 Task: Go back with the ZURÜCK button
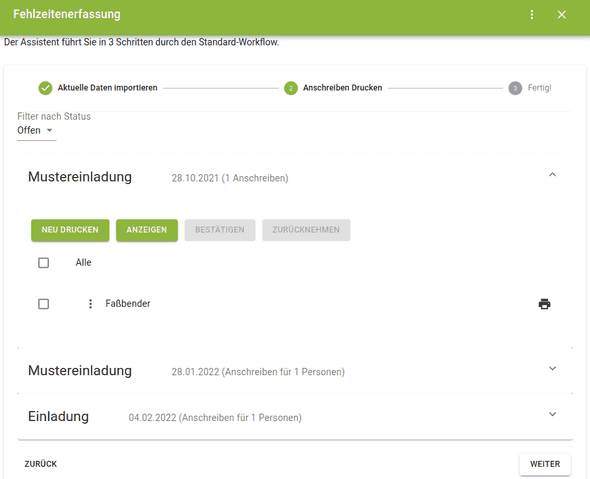click(x=41, y=464)
